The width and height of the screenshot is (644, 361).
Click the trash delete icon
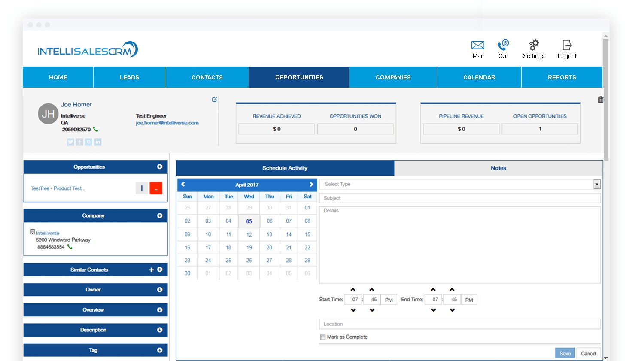click(x=601, y=100)
